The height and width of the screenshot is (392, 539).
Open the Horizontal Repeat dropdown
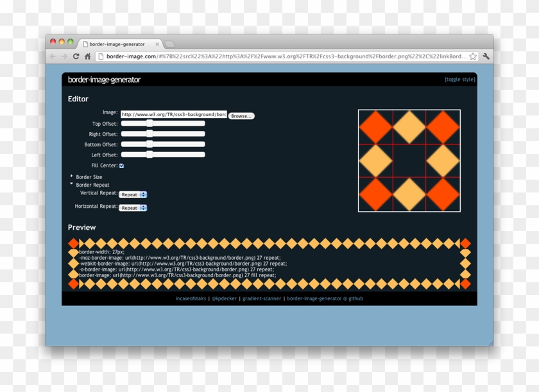coord(134,208)
